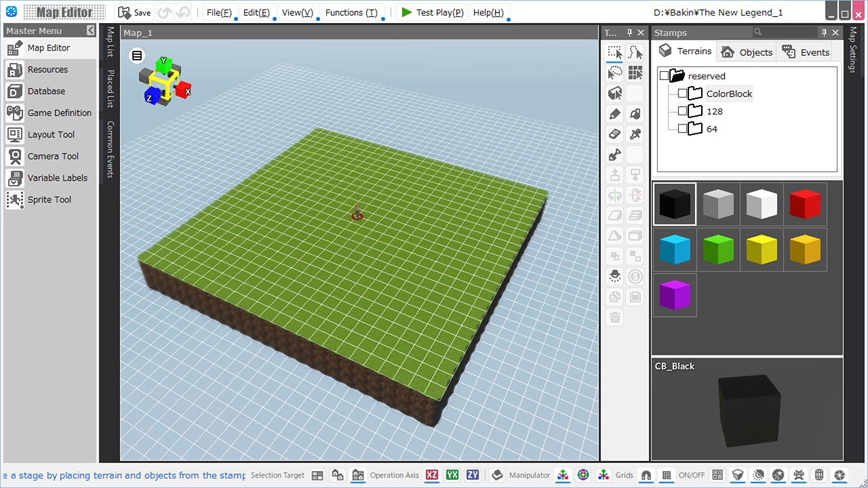The height and width of the screenshot is (488, 868).
Task: Pick the eyedropper tool
Action: (x=635, y=134)
